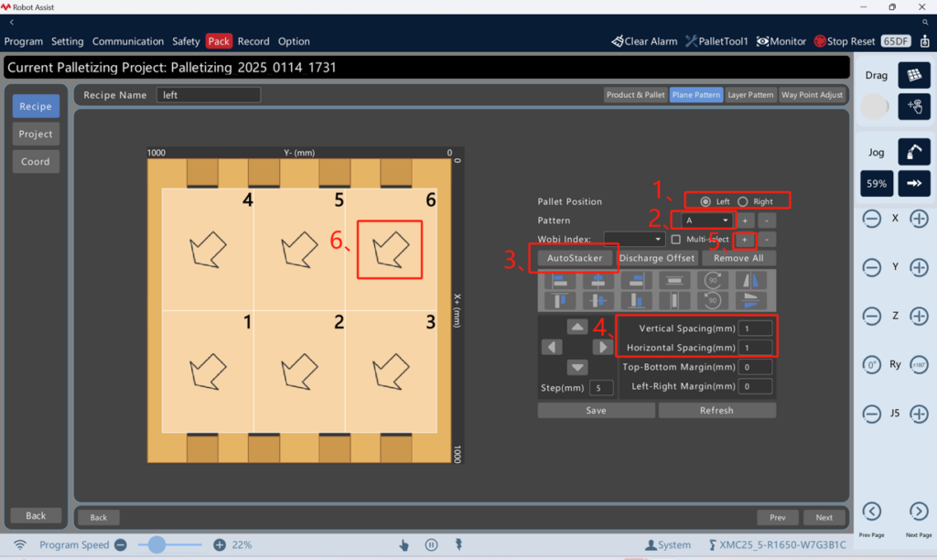Add a pattern with the Pattern plus button
The image size is (937, 560).
click(745, 221)
